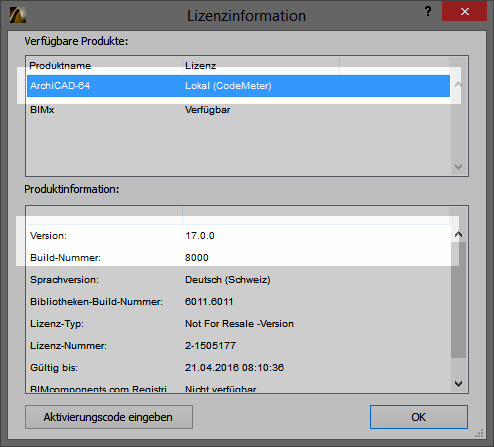Click the Lizenz-Nummer value 2-1505177

click(210, 346)
